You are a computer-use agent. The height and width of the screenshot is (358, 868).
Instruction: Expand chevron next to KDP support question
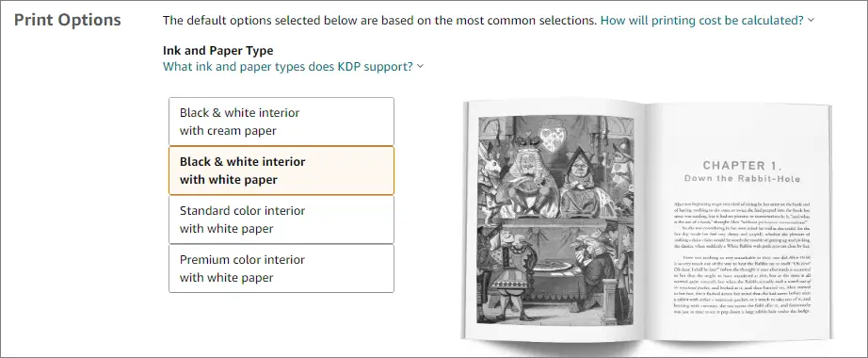(420, 67)
